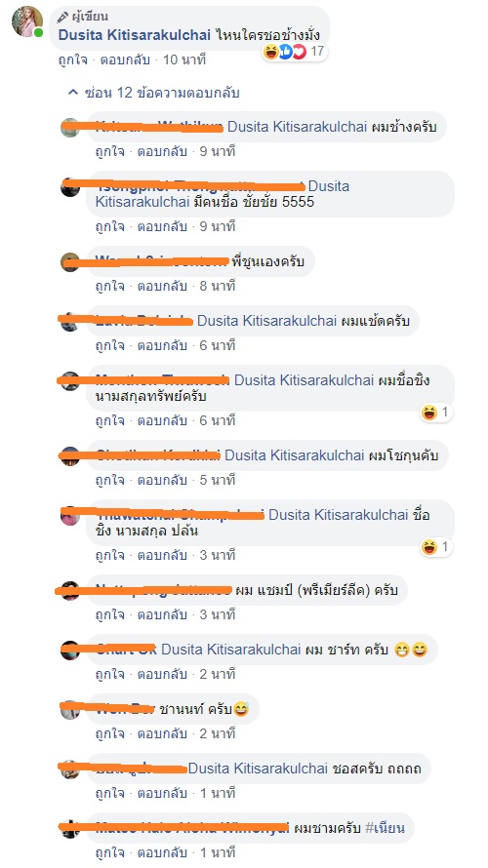Collapse the 12 replies with ซ่อน arrow

click(x=153, y=93)
